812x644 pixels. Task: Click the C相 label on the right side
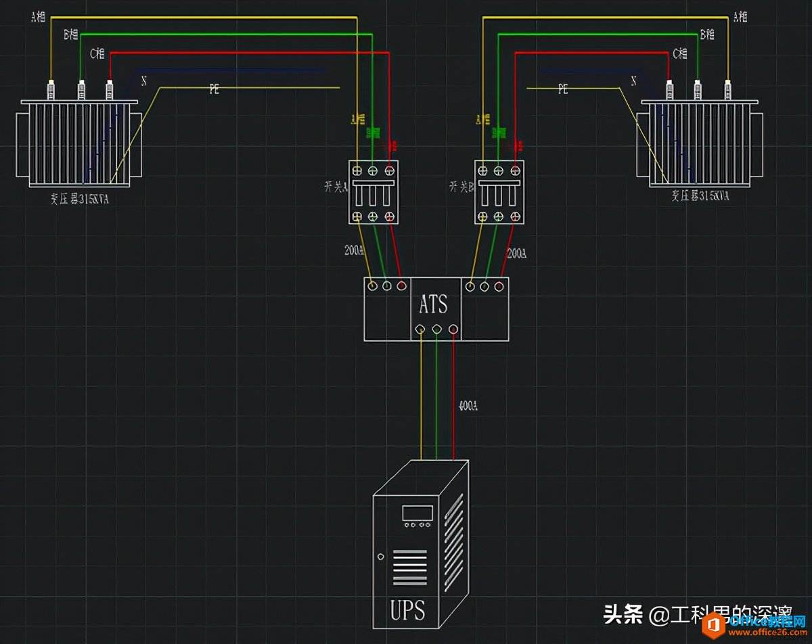tap(681, 53)
